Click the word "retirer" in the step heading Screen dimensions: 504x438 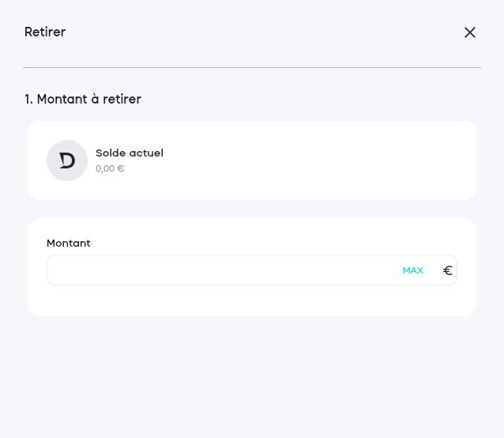(x=122, y=100)
